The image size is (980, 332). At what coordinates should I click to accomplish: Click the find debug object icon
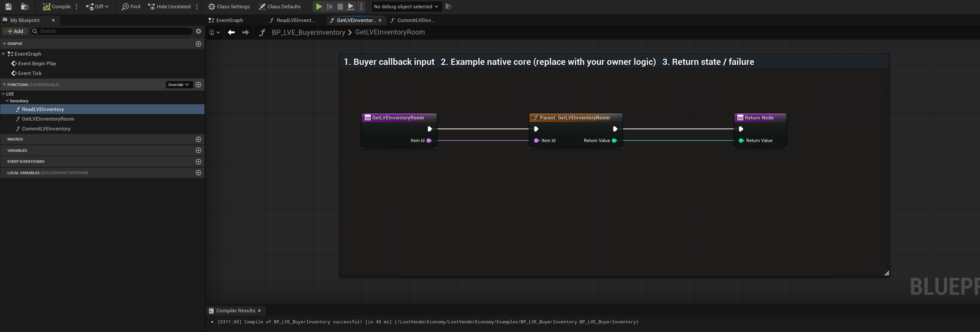449,7
